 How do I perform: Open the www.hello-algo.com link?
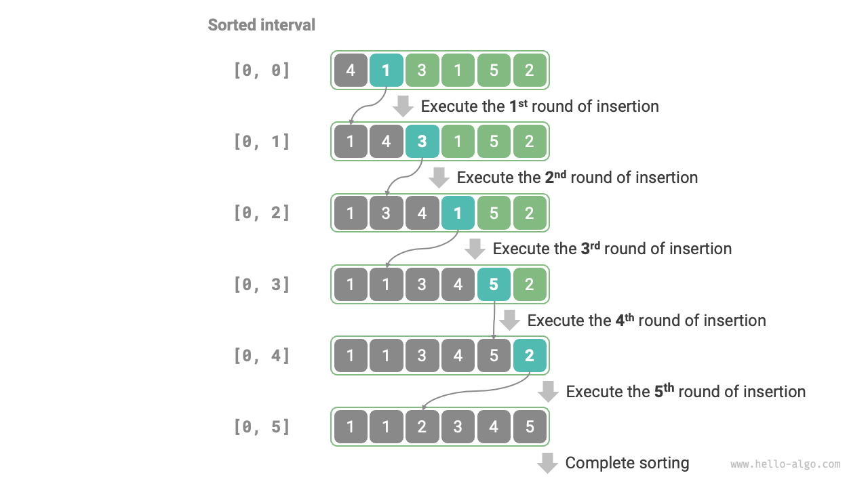(x=785, y=464)
